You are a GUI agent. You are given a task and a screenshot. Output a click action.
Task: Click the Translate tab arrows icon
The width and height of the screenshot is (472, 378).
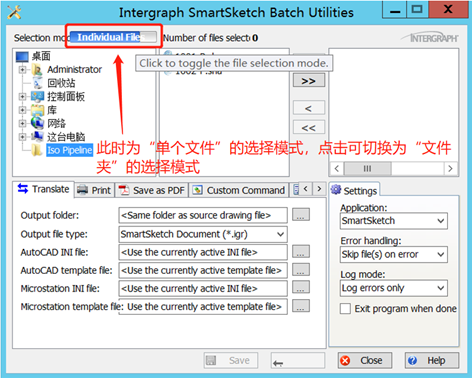point(23,189)
